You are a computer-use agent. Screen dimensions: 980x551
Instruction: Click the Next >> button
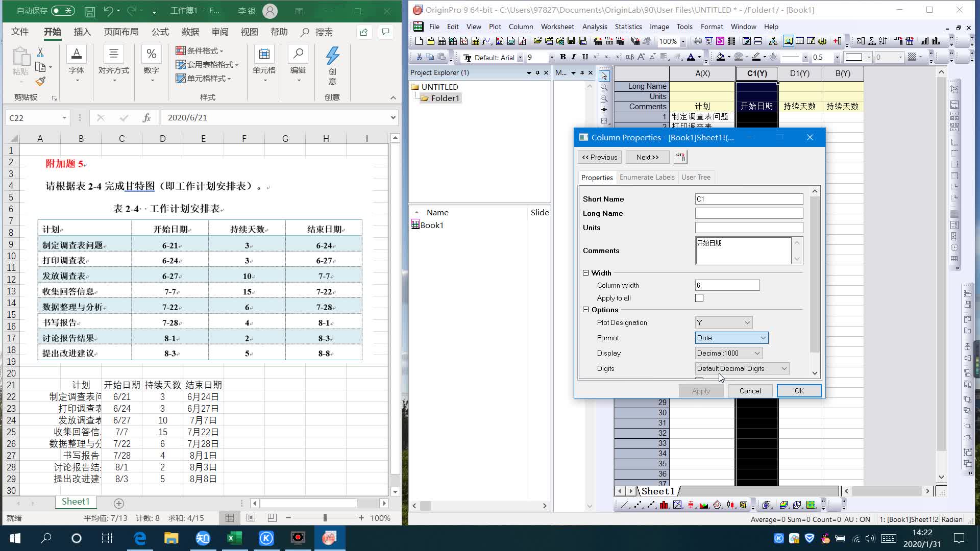click(647, 157)
